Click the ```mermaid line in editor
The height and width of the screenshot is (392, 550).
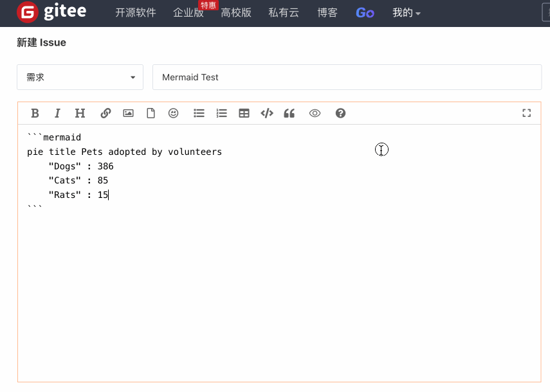[54, 138]
